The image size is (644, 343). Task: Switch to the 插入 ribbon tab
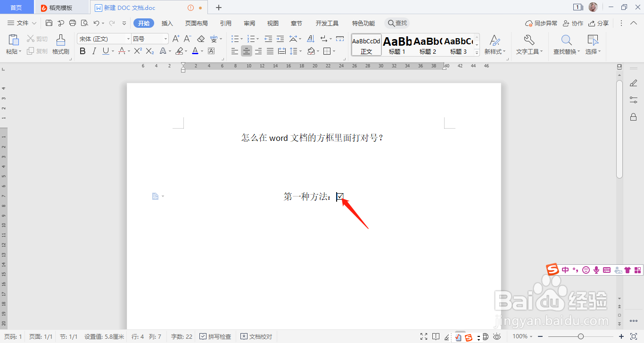coord(167,23)
